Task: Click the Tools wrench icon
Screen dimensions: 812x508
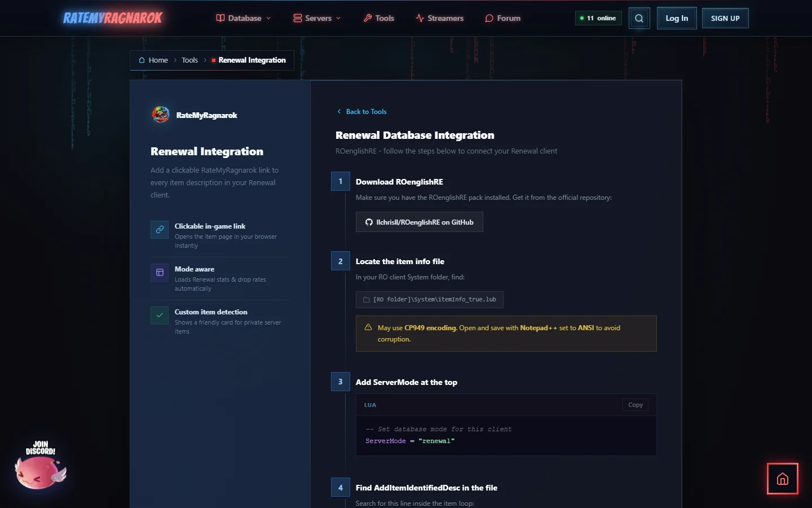Action: 368,18
